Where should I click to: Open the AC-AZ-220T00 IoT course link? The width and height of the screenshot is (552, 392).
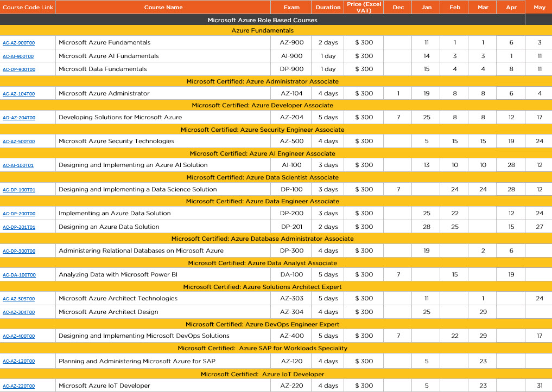tap(18, 386)
